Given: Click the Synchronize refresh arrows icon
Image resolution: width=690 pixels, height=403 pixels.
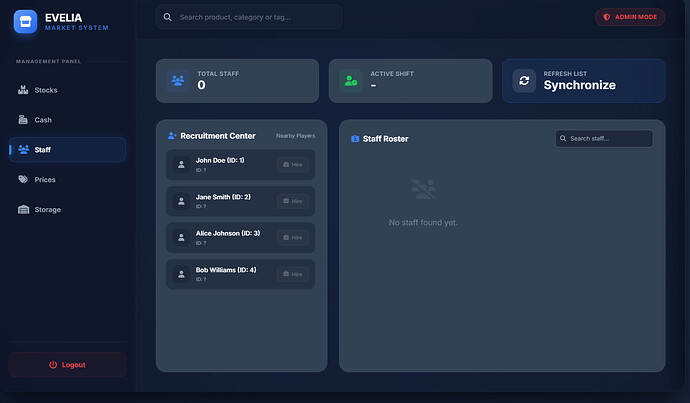Looking at the screenshot, I should (524, 81).
